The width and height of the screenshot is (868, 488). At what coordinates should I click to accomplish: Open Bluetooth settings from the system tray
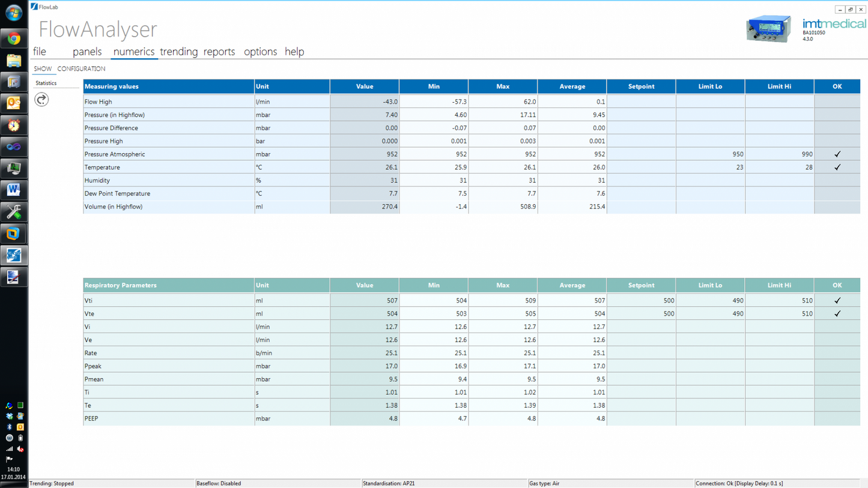tap(9, 427)
